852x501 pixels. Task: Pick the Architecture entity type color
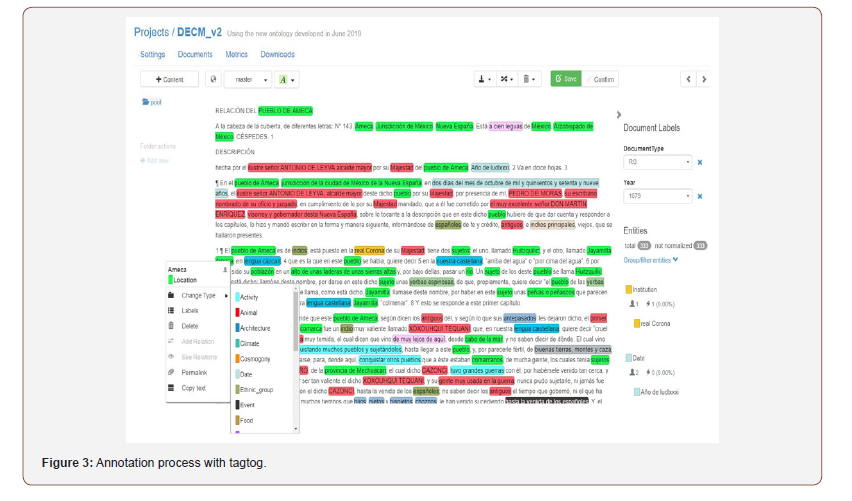pyautogui.click(x=255, y=328)
